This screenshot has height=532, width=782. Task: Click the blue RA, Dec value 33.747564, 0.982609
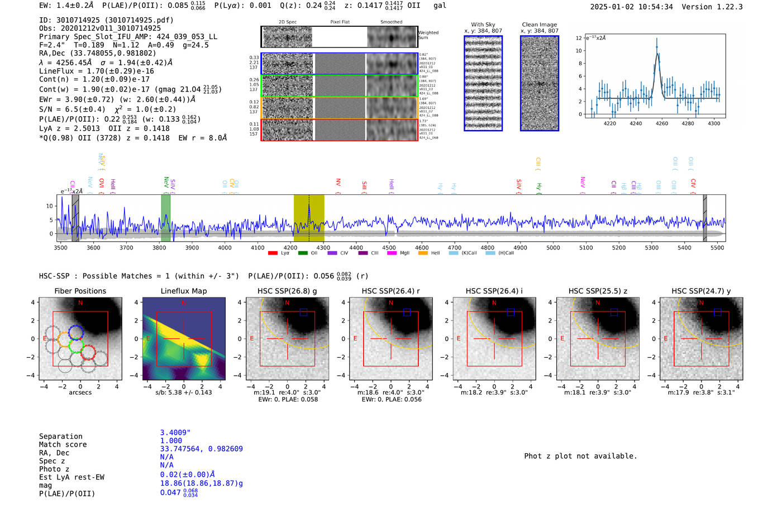click(202, 449)
